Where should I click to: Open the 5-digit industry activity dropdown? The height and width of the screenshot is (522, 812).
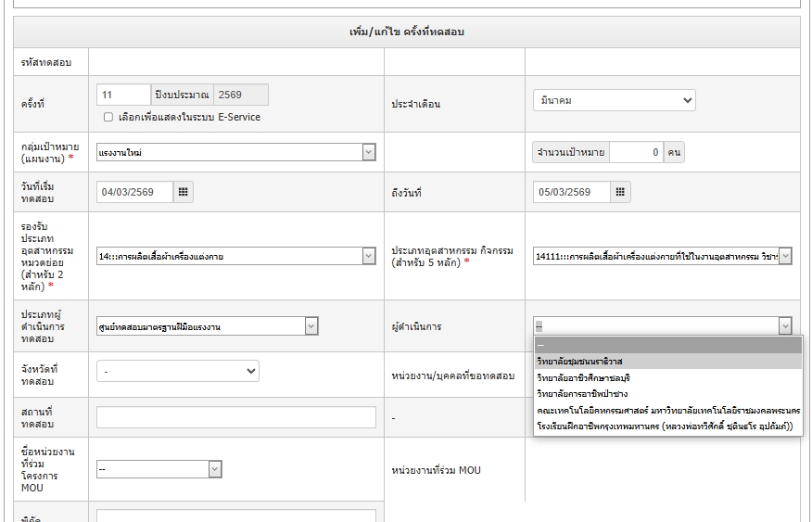click(x=662, y=256)
